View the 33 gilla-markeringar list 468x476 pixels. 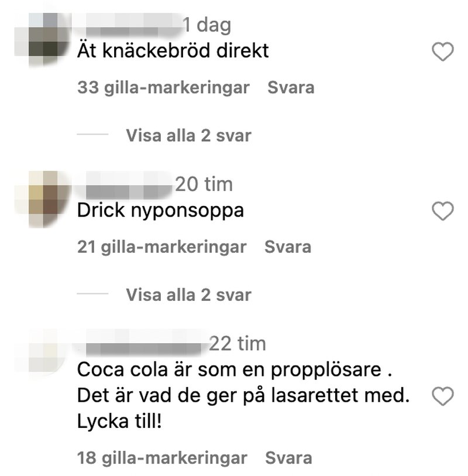point(163,88)
